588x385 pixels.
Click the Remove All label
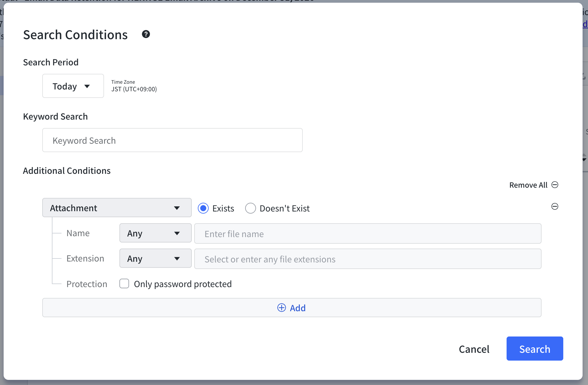(528, 185)
